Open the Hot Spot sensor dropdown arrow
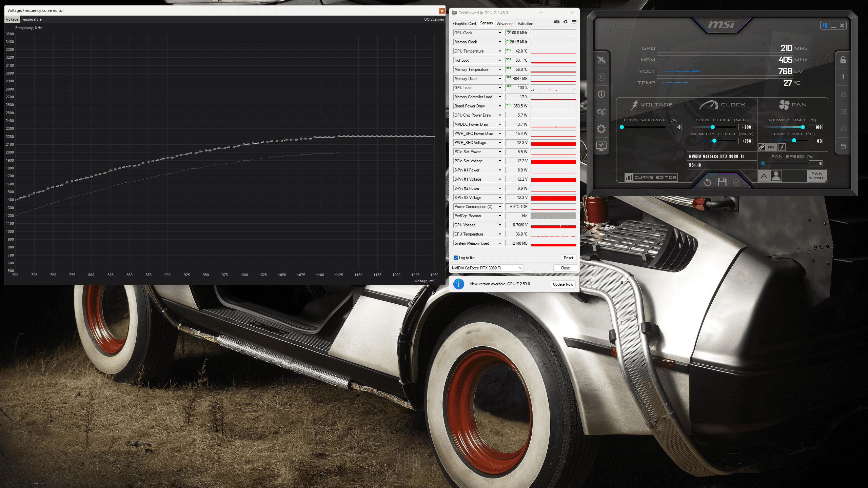The width and height of the screenshot is (868, 488). point(500,60)
